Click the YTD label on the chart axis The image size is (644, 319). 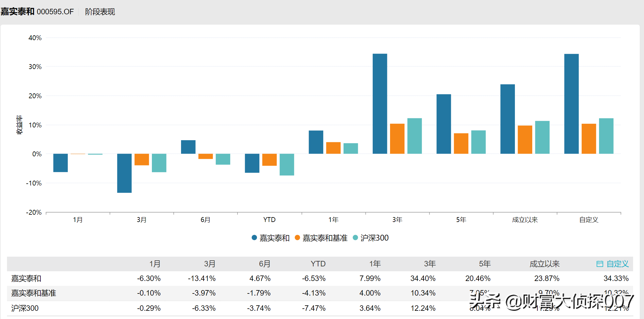tap(269, 220)
